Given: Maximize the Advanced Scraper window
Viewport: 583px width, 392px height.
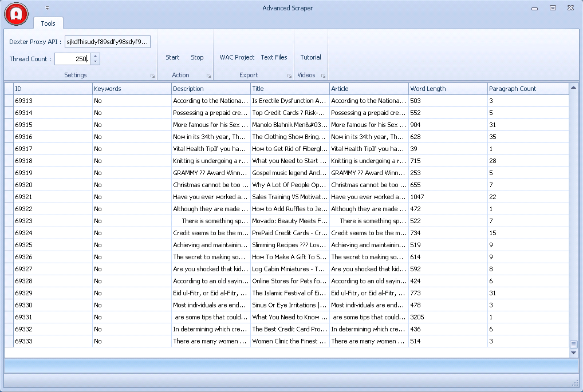Looking at the screenshot, I should click(x=553, y=8).
